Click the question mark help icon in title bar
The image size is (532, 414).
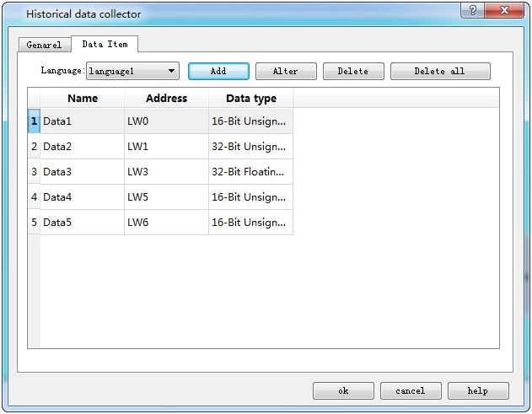pyautogui.click(x=472, y=11)
